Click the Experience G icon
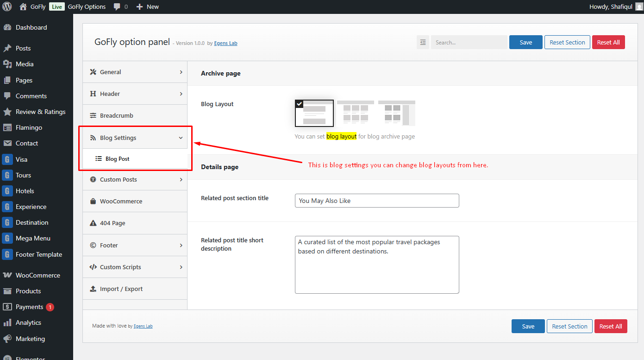Screen dimensions: 644x360 tap(7, 207)
